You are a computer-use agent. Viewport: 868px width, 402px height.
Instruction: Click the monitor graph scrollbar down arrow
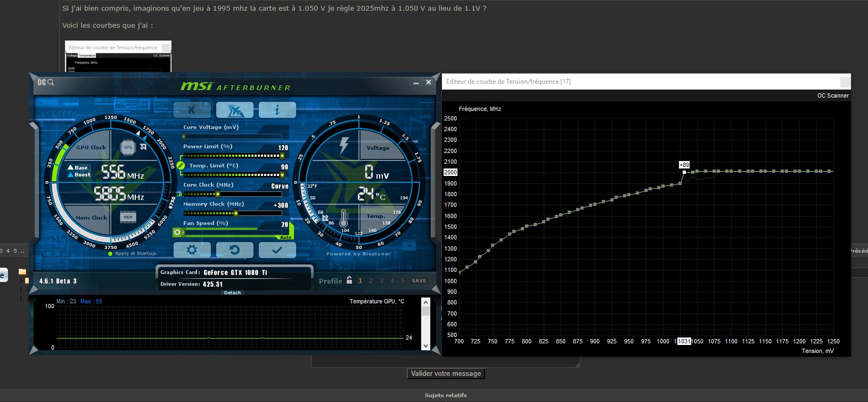pos(425,345)
